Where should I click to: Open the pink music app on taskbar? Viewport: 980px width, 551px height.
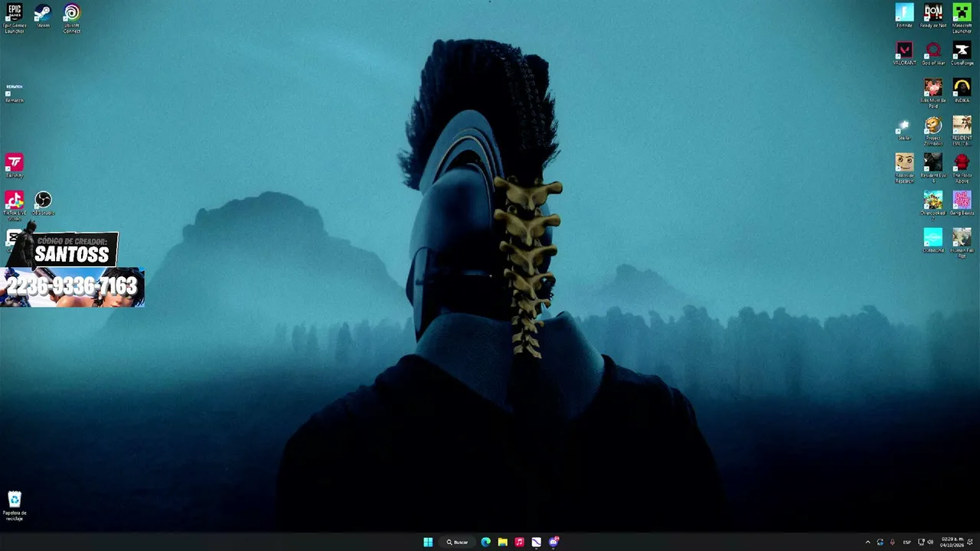point(519,542)
